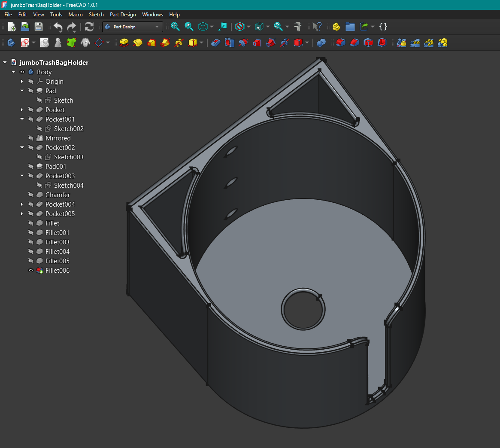Click the Create sketch icon

[25, 43]
